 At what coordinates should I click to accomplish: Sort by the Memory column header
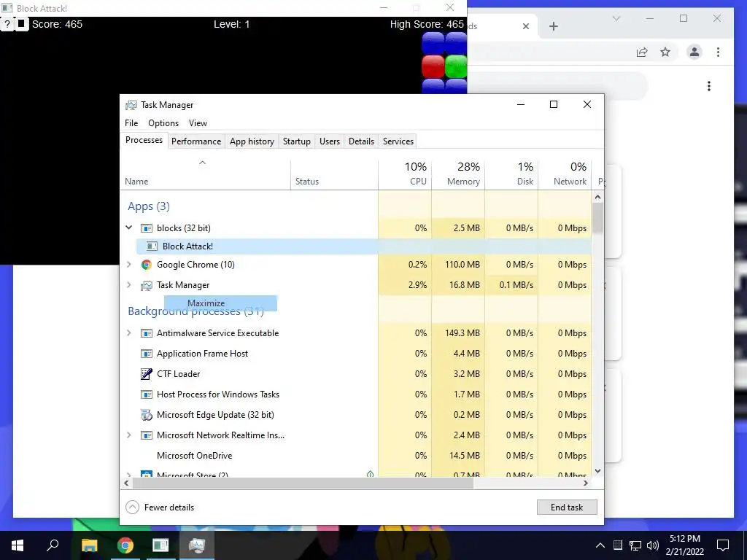click(458, 174)
